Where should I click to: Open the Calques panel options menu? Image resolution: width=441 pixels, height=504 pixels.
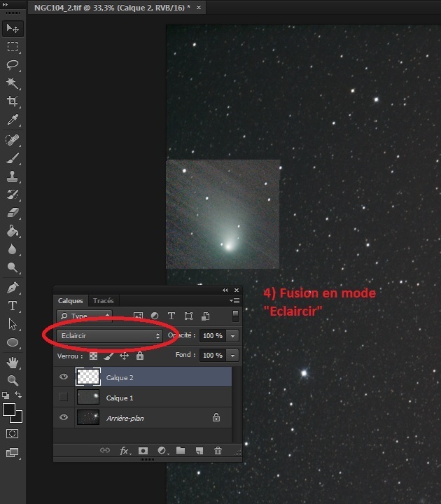234,301
